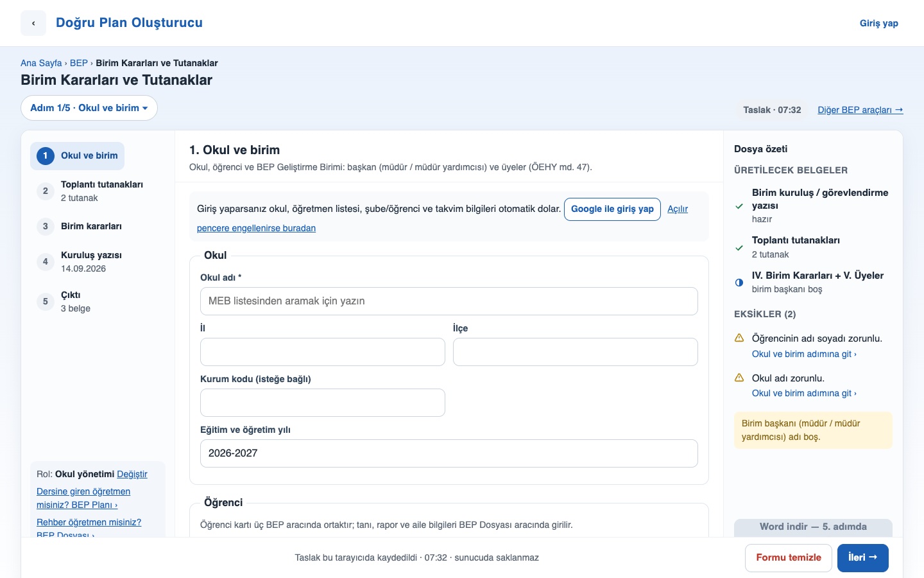Click the checkmark icon beside Toplantı tutanakları summary
The width and height of the screenshot is (924, 578).
coord(739,247)
